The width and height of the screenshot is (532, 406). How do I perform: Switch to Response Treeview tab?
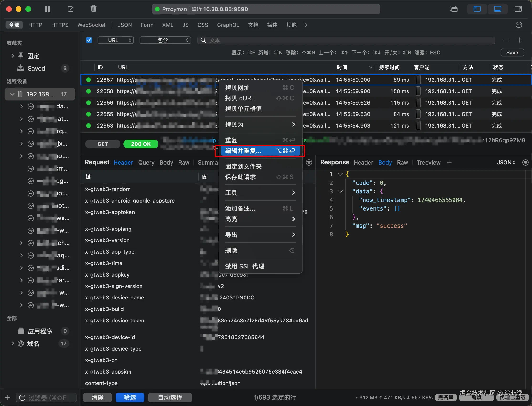428,162
